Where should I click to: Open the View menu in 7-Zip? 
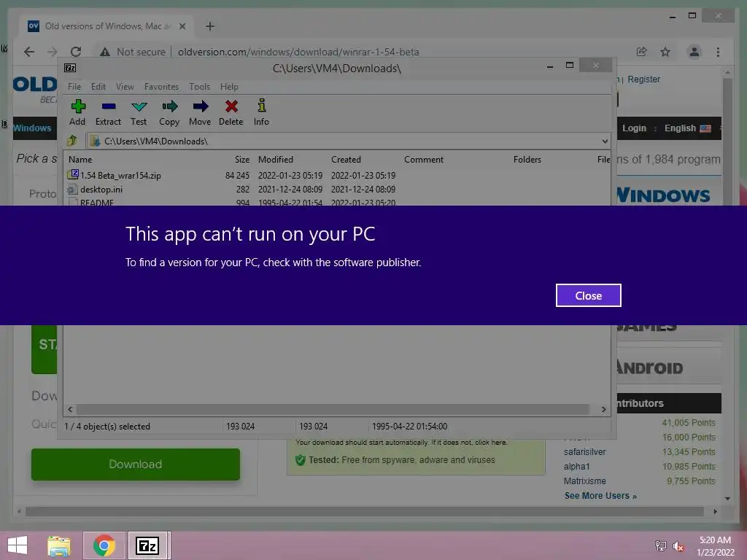click(x=125, y=87)
